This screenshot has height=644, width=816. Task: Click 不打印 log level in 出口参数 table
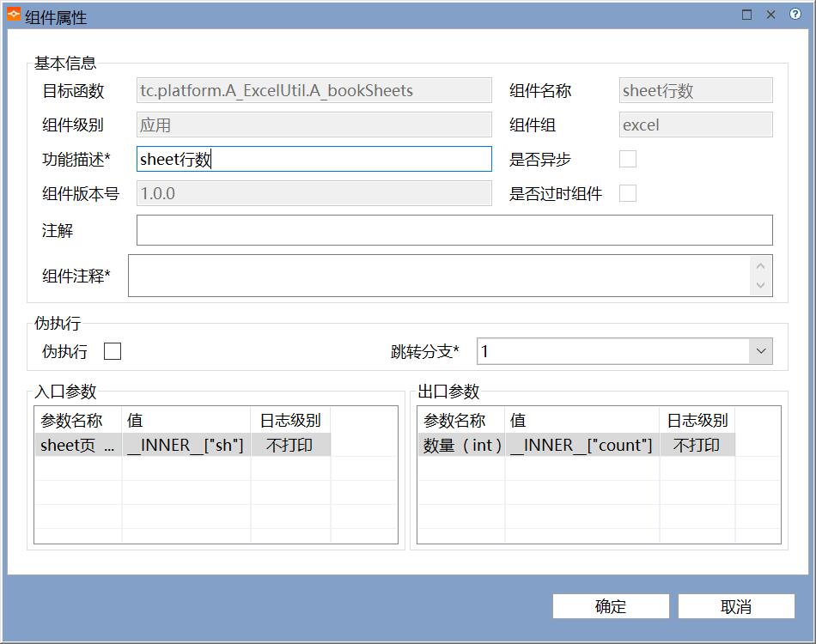[x=697, y=445]
